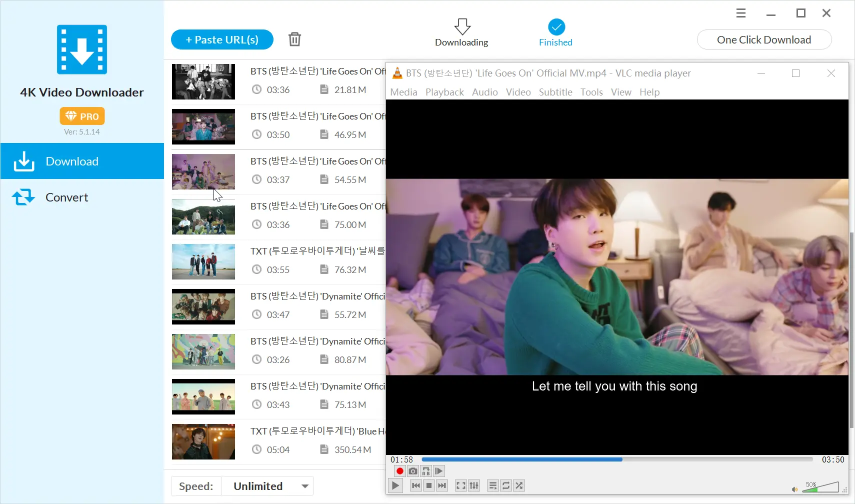The width and height of the screenshot is (855, 504).
Task: Open thumbnail of 75.13 M Dynamite video
Action: (203, 396)
